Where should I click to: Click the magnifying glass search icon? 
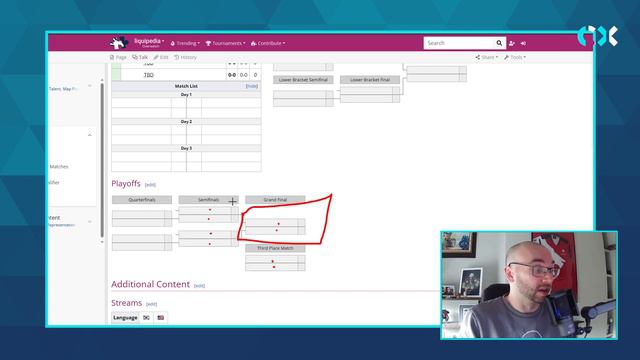pos(499,43)
